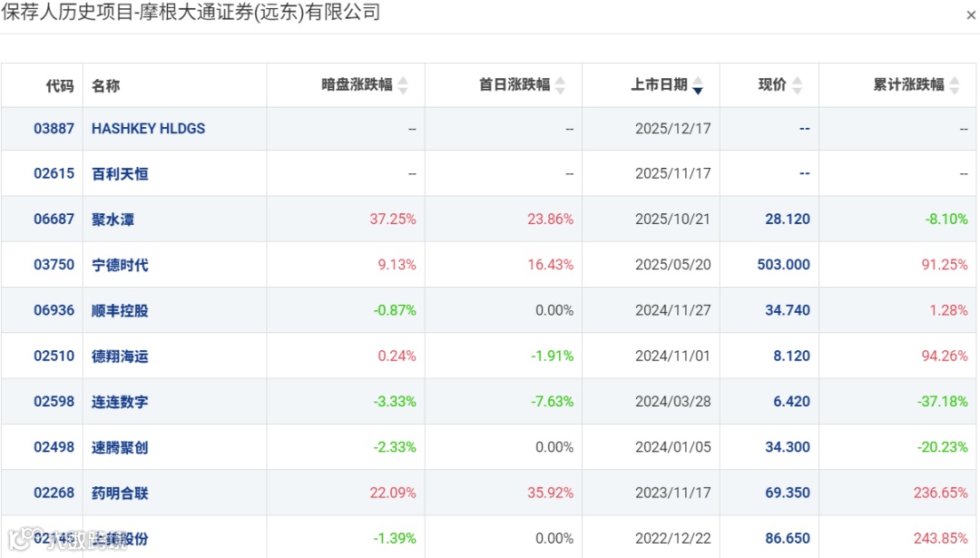Open stock code 02498

pyautogui.click(x=54, y=447)
